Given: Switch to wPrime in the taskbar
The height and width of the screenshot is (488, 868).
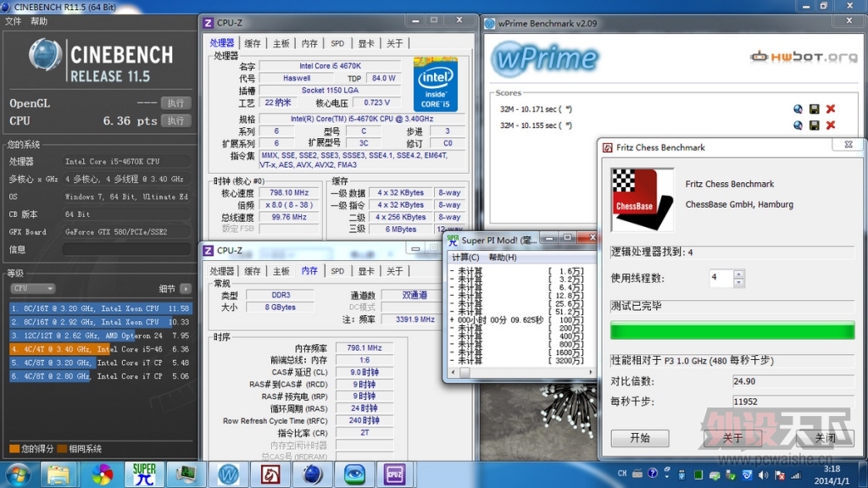Looking at the screenshot, I should tap(228, 474).
